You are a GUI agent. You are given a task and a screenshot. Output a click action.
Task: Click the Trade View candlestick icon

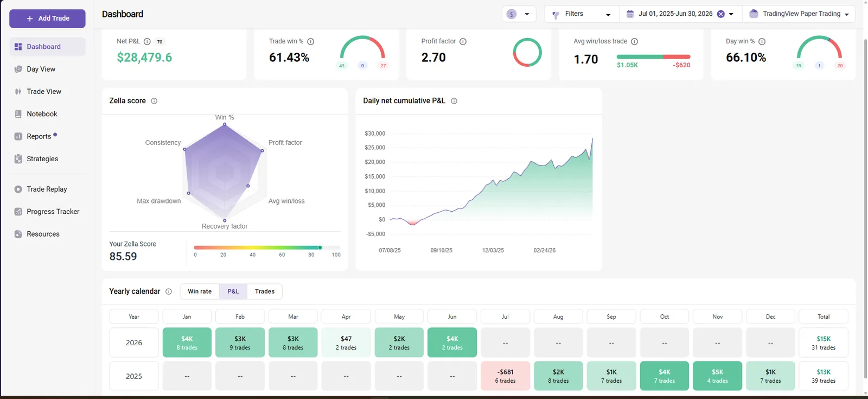[18, 91]
